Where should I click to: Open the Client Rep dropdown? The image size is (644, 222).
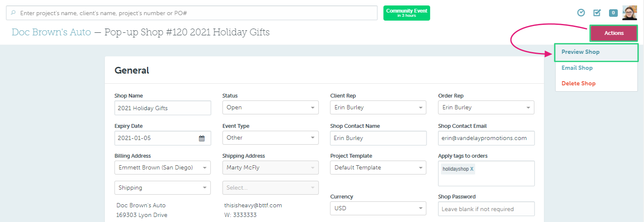click(x=378, y=108)
